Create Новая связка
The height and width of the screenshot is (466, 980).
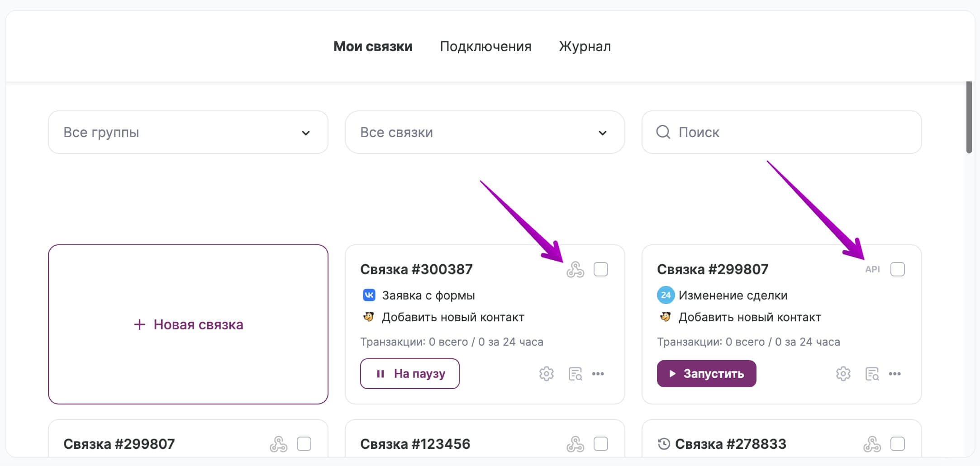[188, 324]
